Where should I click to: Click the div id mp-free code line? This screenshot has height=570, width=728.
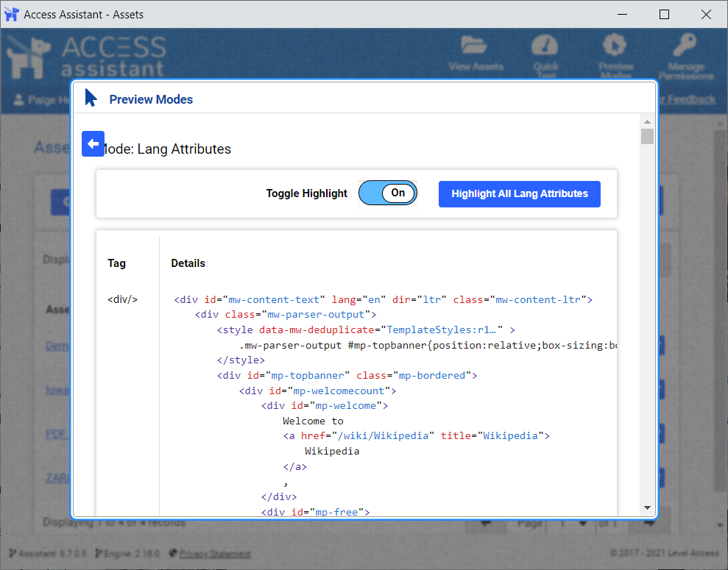(315, 511)
